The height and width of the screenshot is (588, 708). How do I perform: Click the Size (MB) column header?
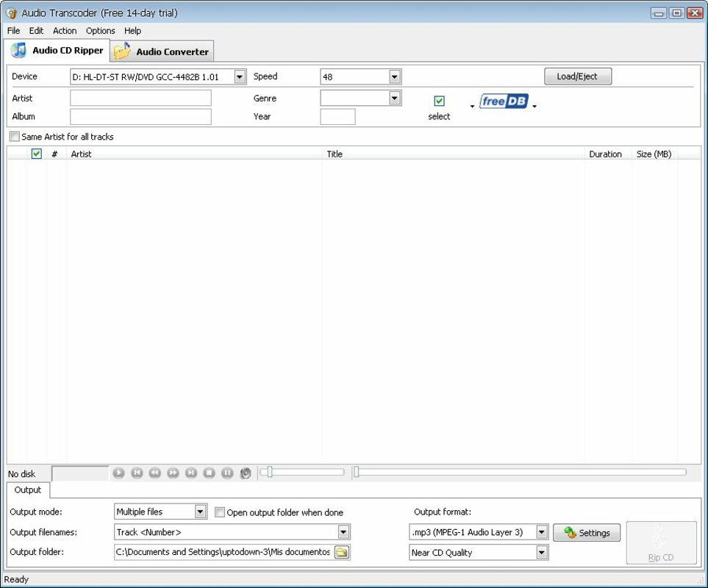click(x=654, y=154)
